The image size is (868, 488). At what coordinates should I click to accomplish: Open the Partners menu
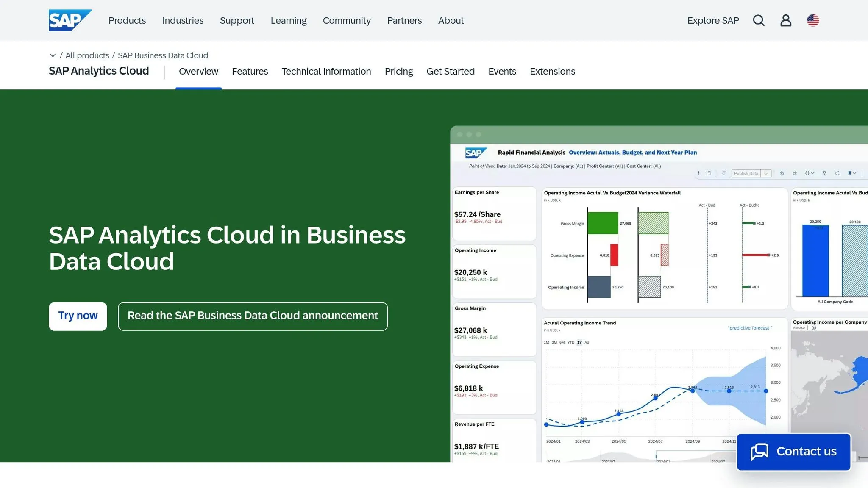pos(404,20)
